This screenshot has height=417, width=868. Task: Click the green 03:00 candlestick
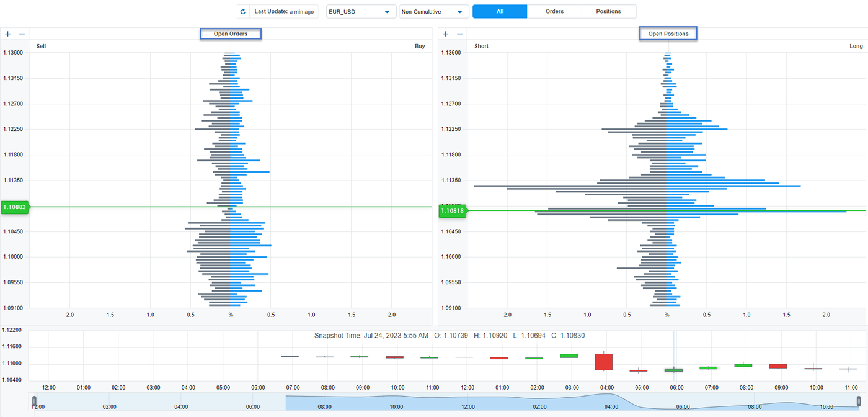pos(569,356)
